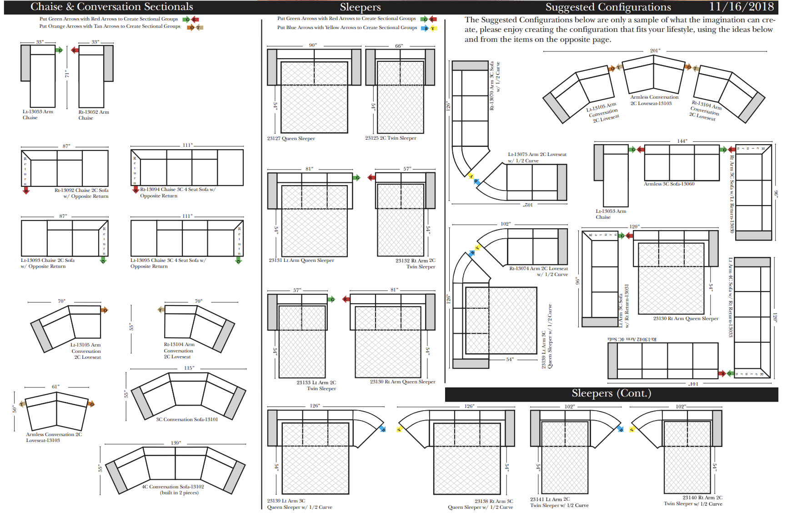Click the 11/16/2018 date in header

pyautogui.click(x=741, y=7)
